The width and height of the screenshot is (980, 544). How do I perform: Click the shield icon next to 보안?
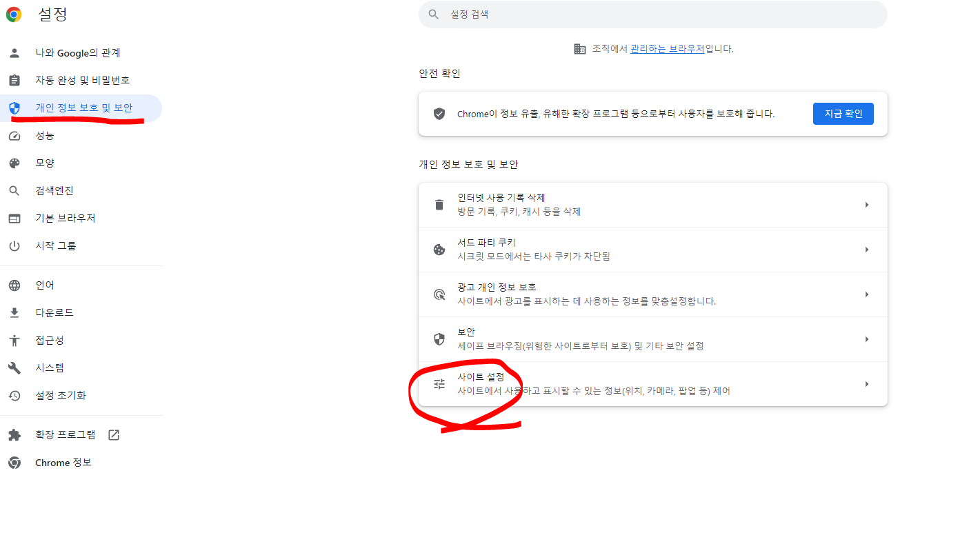tap(439, 339)
